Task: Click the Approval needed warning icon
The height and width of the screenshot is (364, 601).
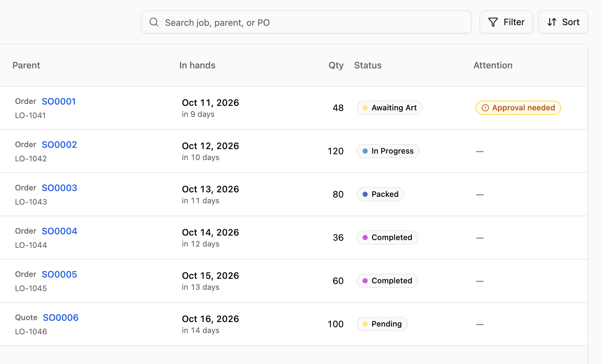Action: [485, 108]
